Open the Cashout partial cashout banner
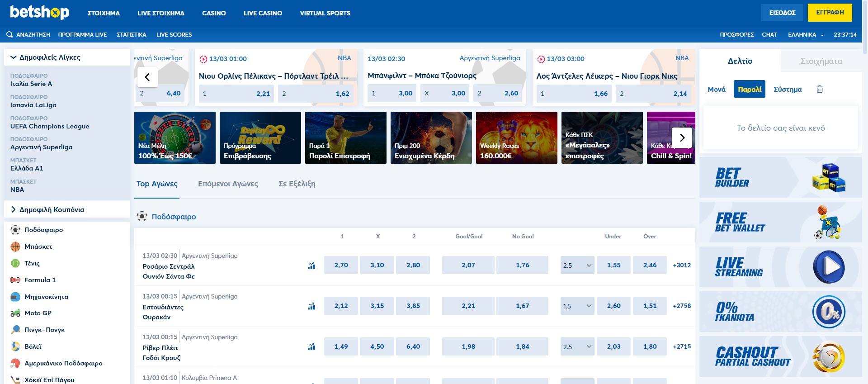The image size is (868, 384). click(781, 356)
